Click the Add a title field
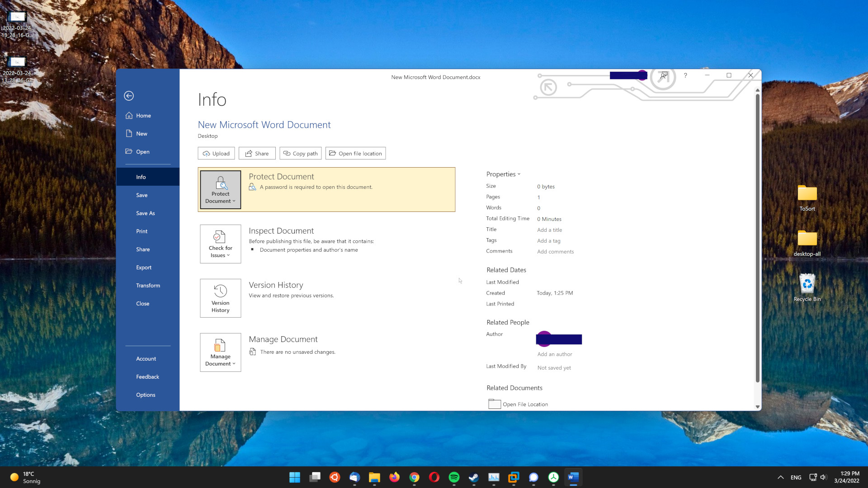The image size is (868, 488). [550, 230]
